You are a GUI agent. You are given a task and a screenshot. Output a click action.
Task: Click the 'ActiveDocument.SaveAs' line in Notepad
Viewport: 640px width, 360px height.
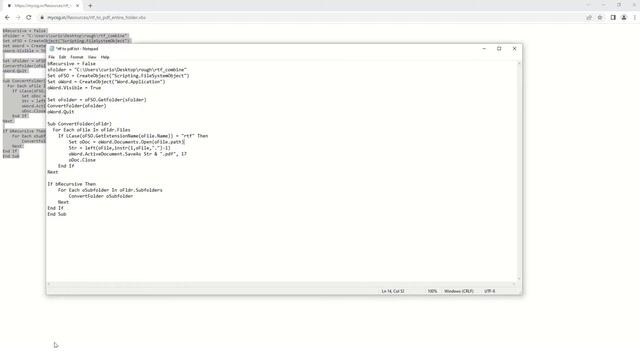[128, 154]
